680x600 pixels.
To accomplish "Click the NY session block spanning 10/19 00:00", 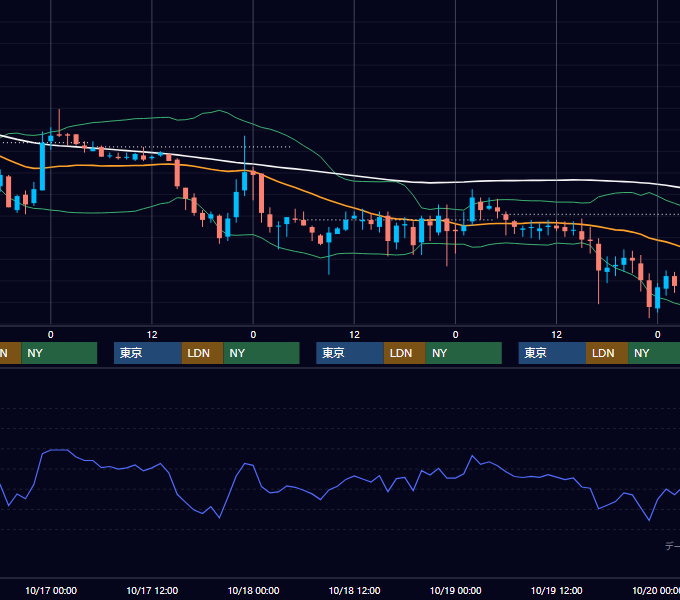I will (464, 353).
